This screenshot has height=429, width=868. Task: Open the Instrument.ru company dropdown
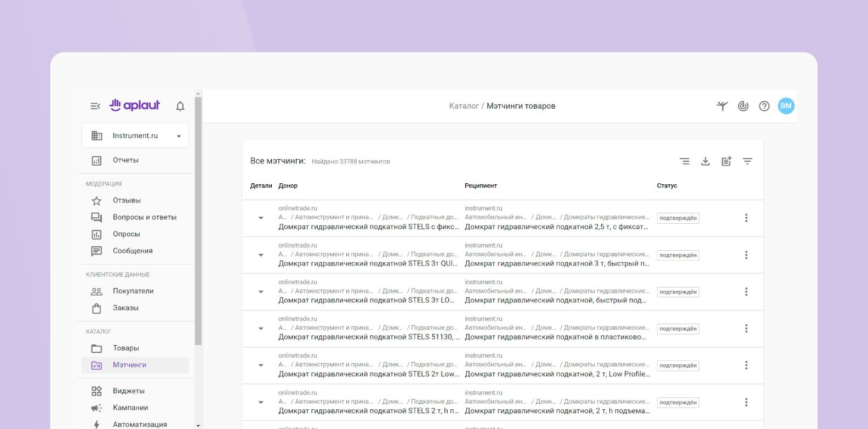tap(135, 136)
